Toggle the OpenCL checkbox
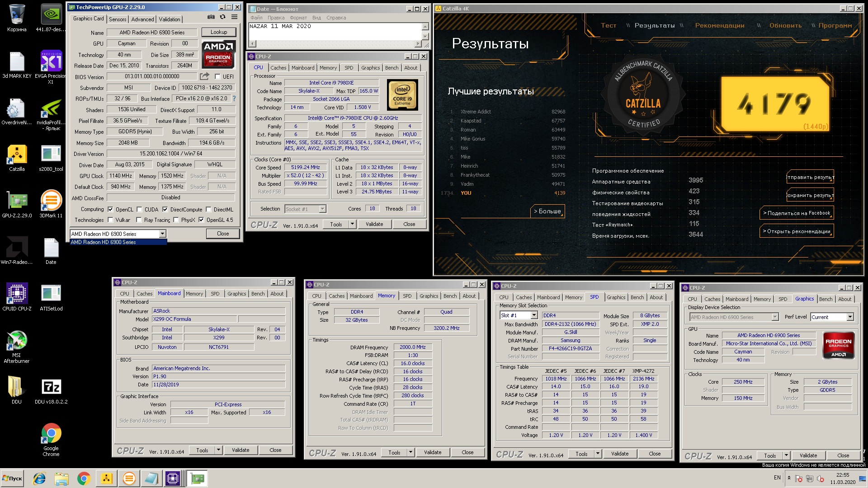 110,209
